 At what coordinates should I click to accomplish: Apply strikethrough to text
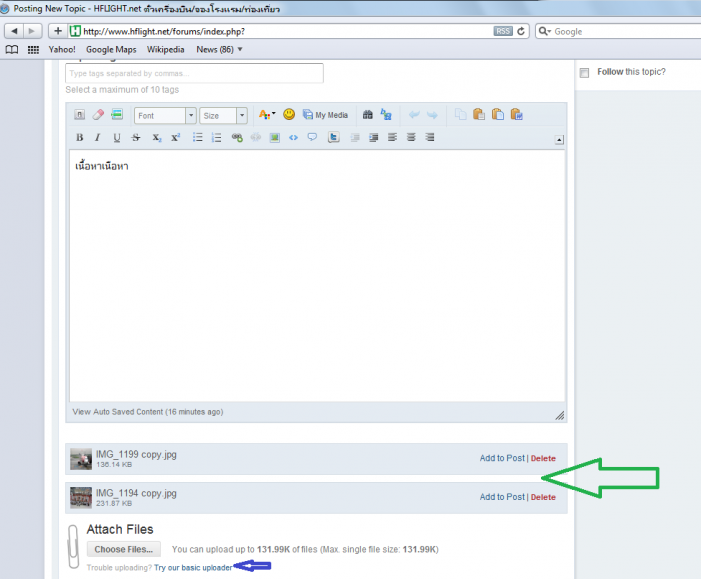tap(136, 138)
